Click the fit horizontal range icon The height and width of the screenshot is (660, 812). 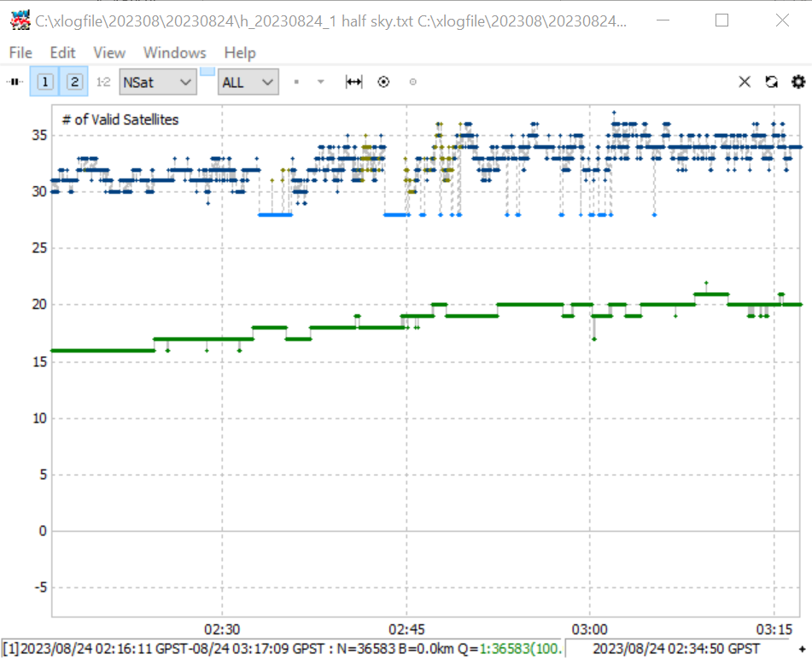353,82
